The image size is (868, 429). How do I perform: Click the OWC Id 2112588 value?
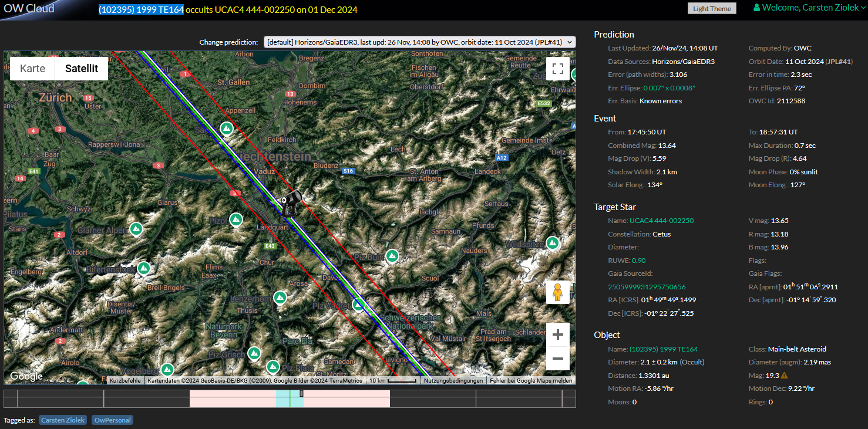pyautogui.click(x=791, y=101)
